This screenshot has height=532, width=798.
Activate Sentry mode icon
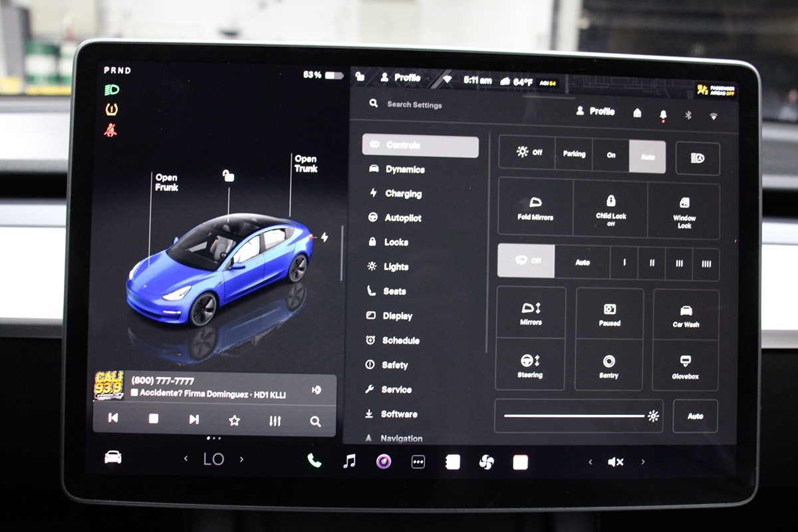pyautogui.click(x=608, y=366)
